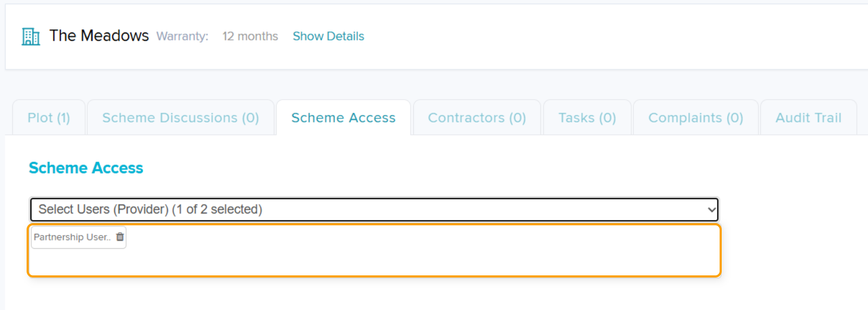Show the Audit Trail tab
This screenshot has width=868, height=310.
click(808, 118)
